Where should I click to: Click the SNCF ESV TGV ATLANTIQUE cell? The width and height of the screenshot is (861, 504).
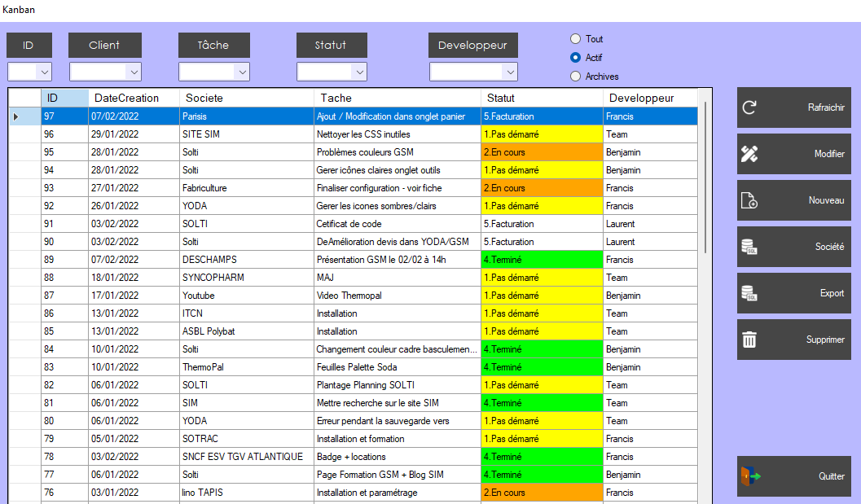(247, 457)
